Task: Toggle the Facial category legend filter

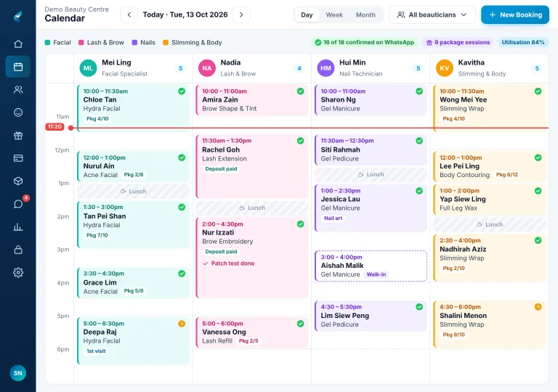Action: pos(58,42)
